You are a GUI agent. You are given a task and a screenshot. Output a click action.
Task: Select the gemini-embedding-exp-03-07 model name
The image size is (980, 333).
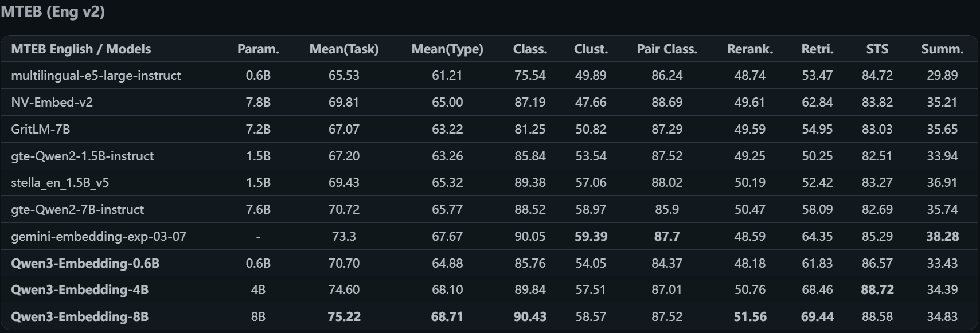[x=99, y=237]
